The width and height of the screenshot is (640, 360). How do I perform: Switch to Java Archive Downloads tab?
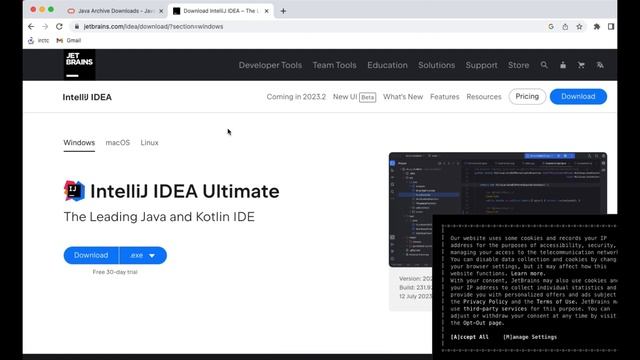click(x=115, y=11)
